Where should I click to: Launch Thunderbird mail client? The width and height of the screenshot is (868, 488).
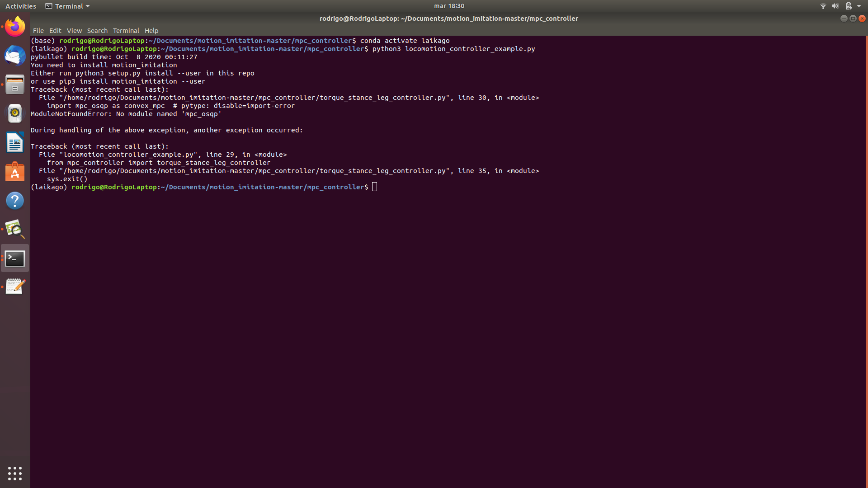click(x=15, y=56)
